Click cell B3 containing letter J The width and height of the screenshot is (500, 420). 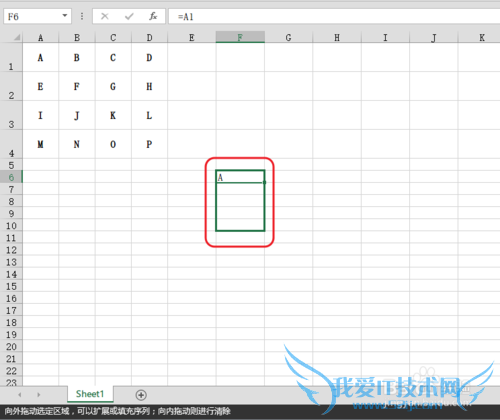[x=77, y=115]
